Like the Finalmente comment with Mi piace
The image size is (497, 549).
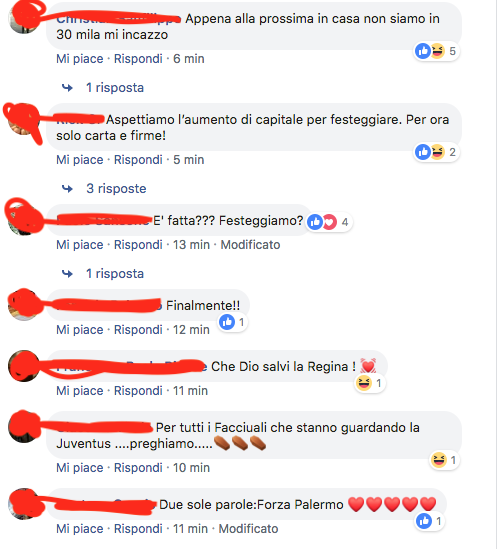[x=80, y=329]
